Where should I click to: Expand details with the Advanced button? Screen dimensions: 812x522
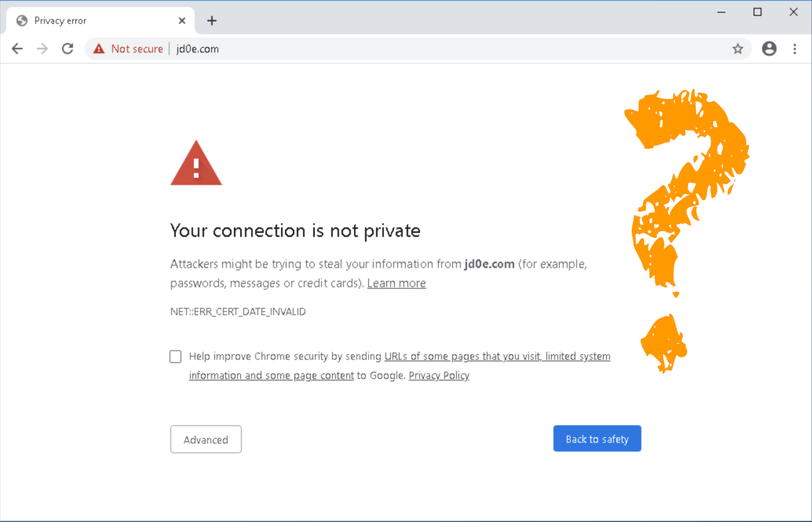[x=206, y=439]
